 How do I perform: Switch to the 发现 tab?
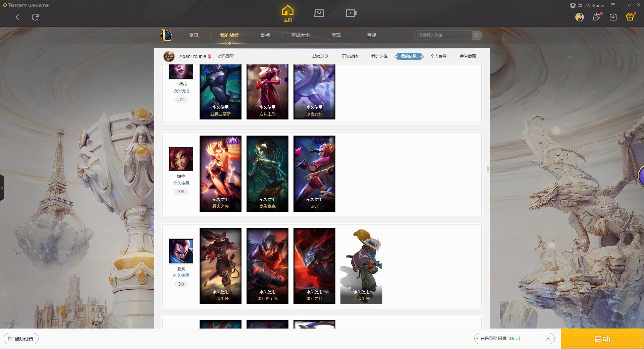click(x=336, y=35)
